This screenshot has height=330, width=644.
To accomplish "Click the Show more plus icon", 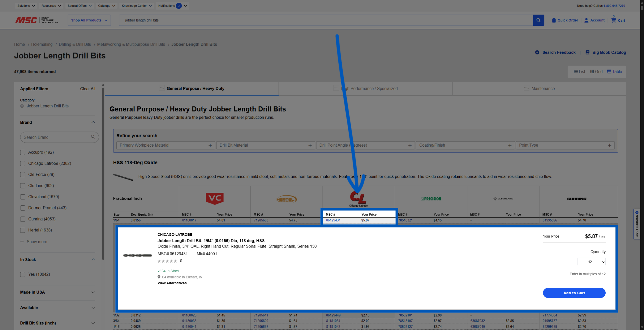I will tap(22, 242).
